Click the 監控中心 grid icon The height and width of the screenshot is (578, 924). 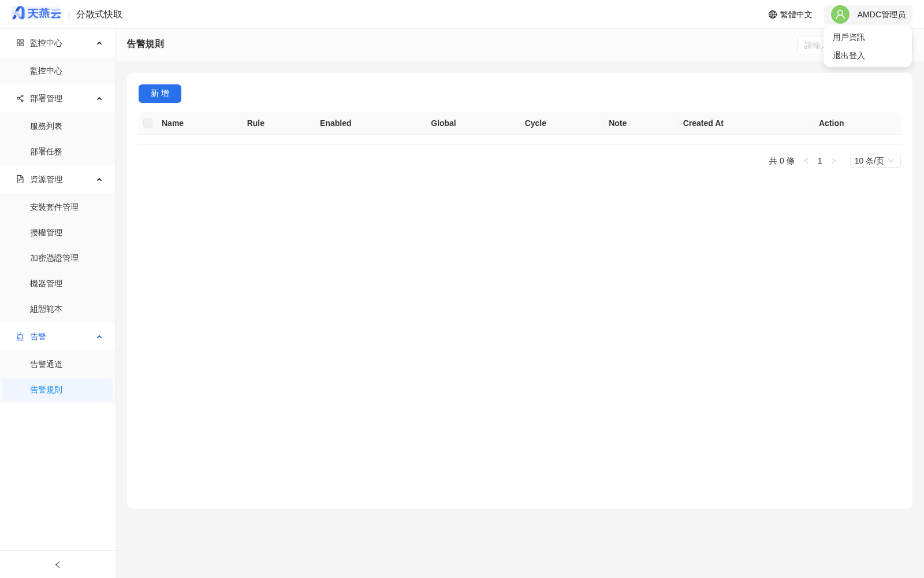click(x=20, y=43)
